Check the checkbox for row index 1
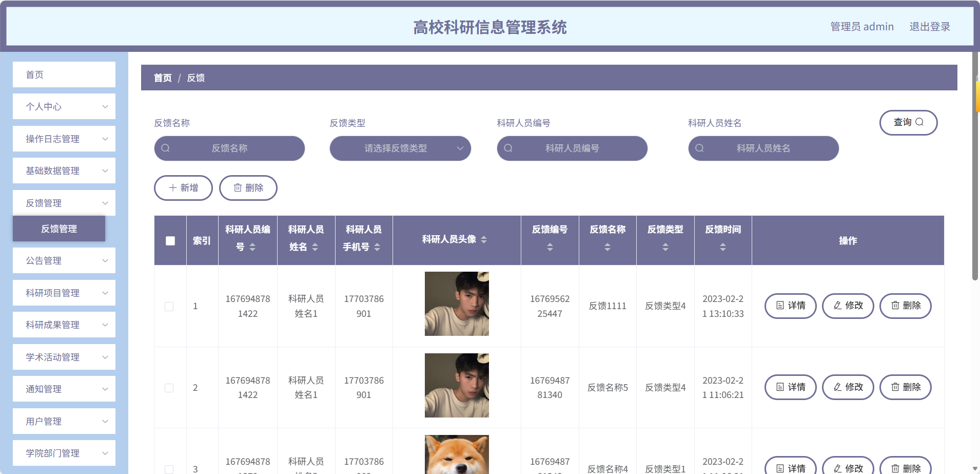Screen dimensions: 980x474 point(169,307)
